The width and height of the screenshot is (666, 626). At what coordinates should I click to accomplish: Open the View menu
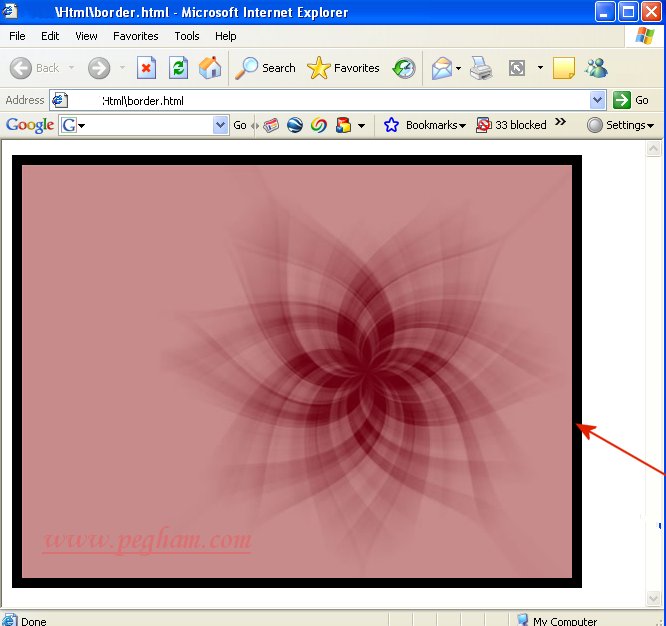coord(86,36)
